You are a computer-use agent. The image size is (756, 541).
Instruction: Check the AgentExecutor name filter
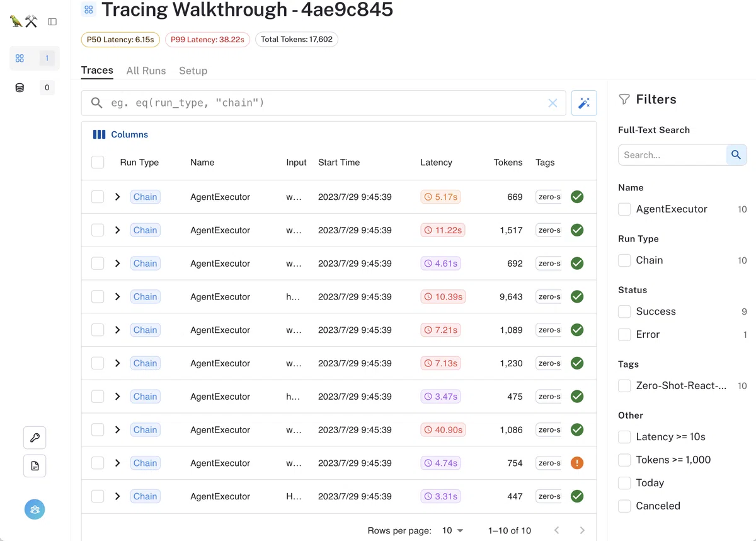[x=624, y=209]
